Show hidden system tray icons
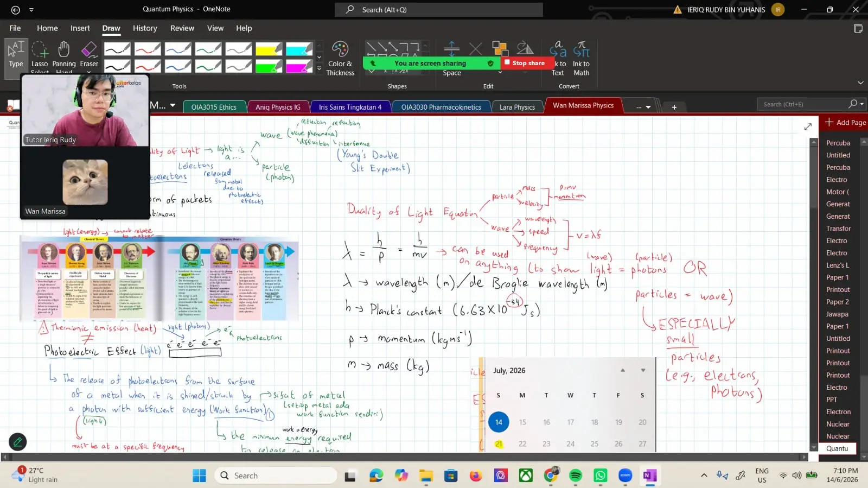 point(704,476)
